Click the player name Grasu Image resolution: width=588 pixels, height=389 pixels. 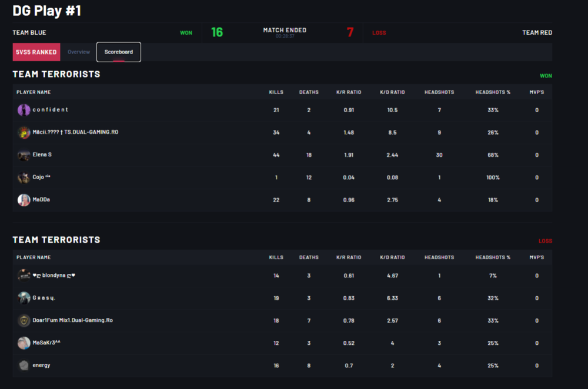[44, 298]
